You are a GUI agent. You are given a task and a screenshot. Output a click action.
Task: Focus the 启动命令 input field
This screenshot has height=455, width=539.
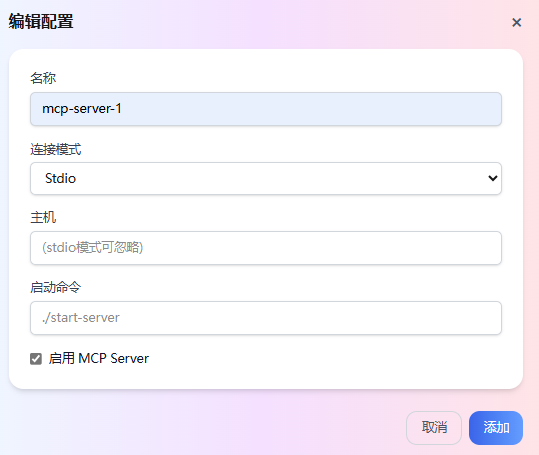point(266,318)
